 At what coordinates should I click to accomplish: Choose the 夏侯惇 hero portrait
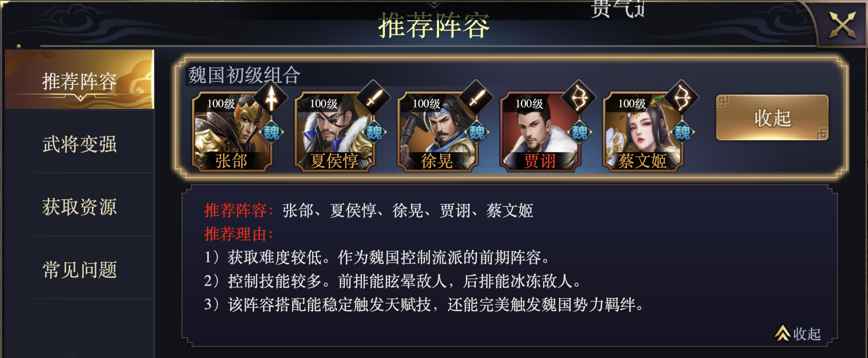[334, 131]
